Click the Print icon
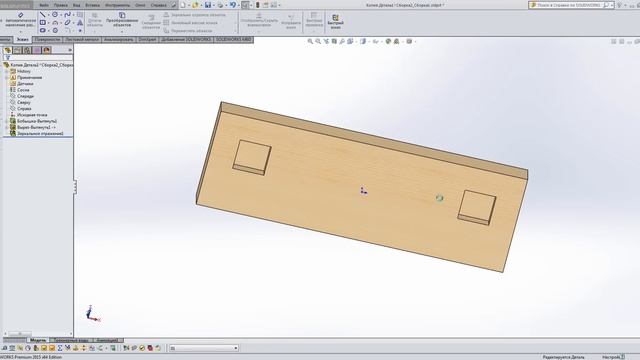 [220, 5]
